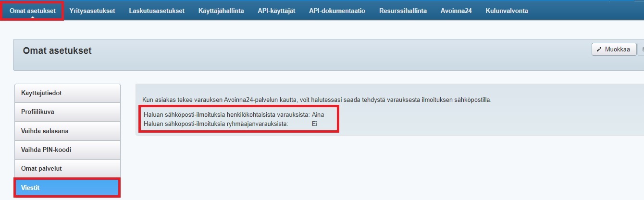Click the highlighted Viestit sidebar item
The height and width of the screenshot is (200, 644).
[67, 187]
